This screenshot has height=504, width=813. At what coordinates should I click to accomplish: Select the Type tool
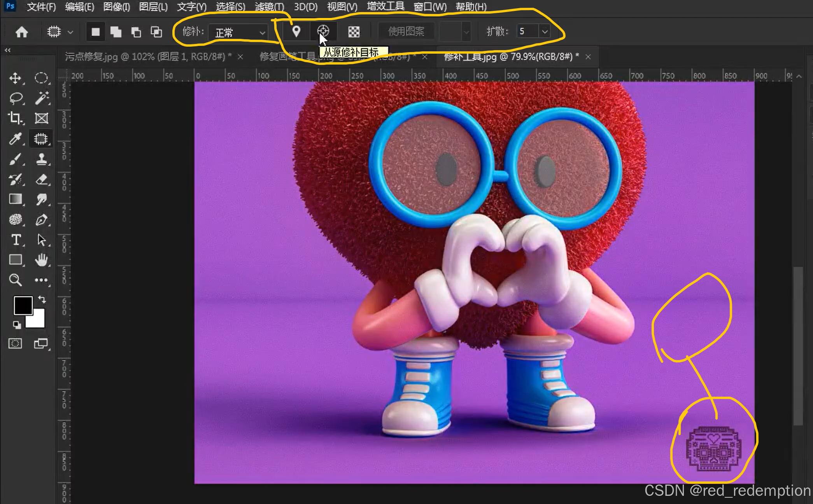(x=16, y=240)
